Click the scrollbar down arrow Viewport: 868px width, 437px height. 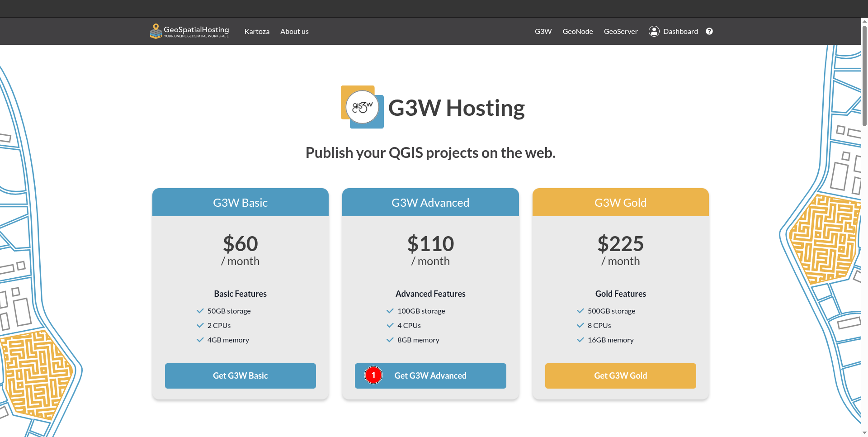(864, 433)
